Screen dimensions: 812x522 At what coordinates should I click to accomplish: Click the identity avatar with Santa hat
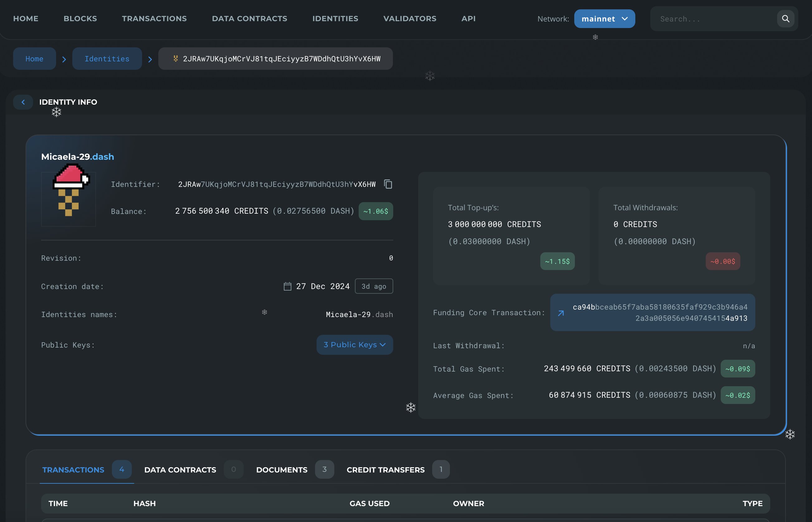[69, 197]
